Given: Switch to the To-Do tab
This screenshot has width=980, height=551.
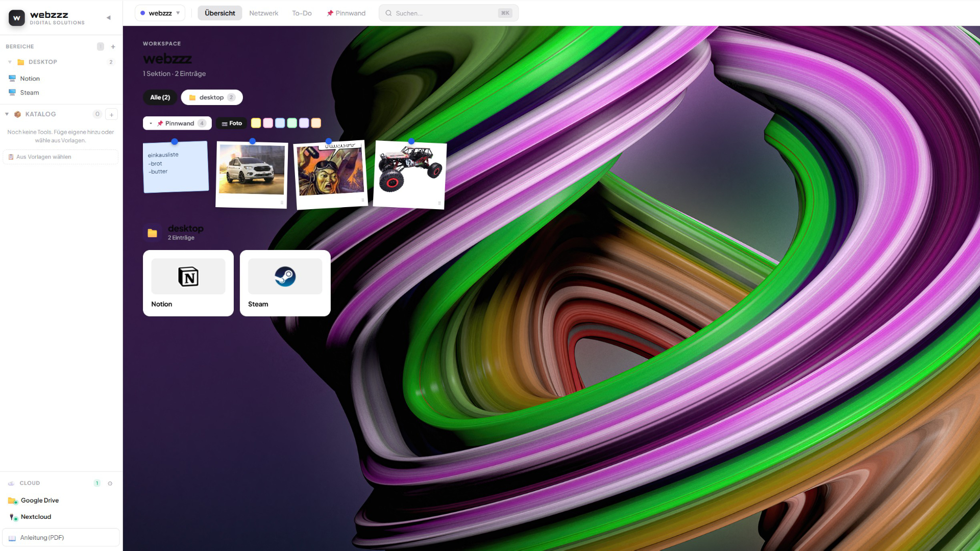Looking at the screenshot, I should (x=302, y=13).
